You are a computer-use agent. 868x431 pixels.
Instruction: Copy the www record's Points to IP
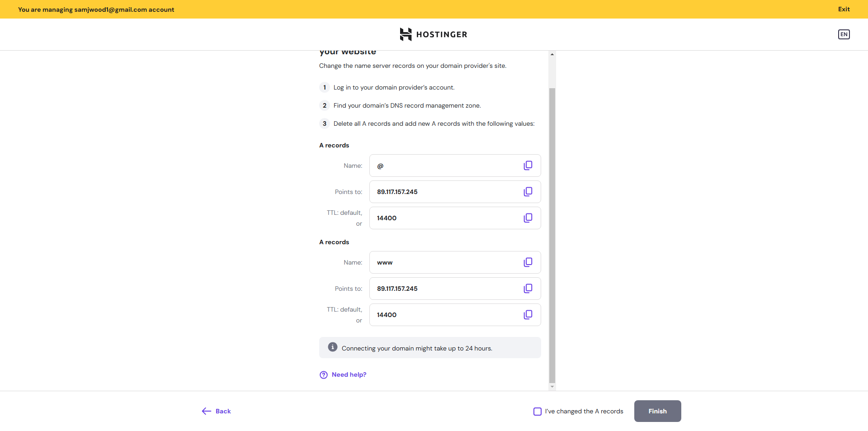[x=528, y=289]
